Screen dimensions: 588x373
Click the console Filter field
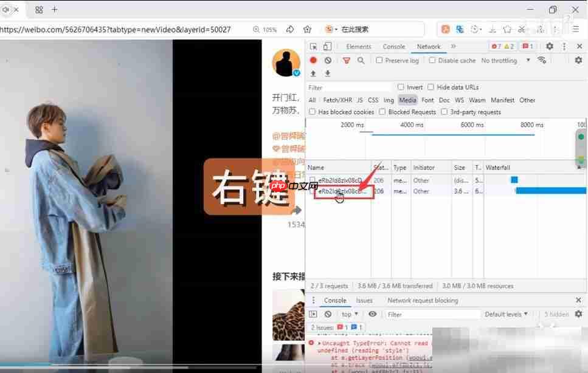tap(433, 314)
